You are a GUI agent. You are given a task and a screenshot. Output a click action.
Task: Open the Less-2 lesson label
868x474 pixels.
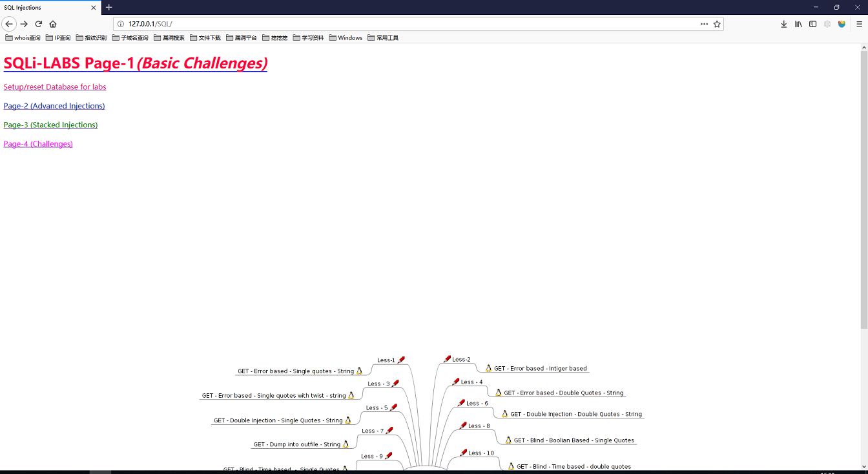point(461,359)
